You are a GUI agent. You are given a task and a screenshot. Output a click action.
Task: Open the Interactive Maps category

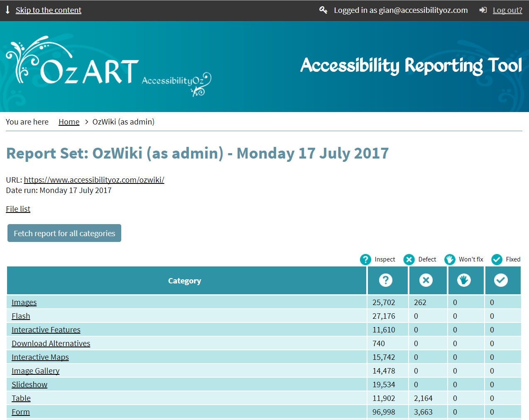(x=40, y=357)
